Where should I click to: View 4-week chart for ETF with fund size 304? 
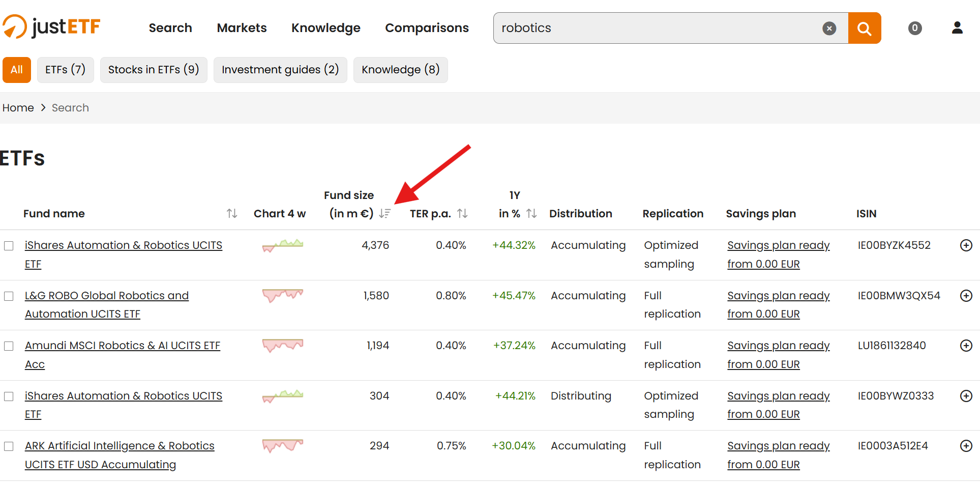pyautogui.click(x=283, y=396)
